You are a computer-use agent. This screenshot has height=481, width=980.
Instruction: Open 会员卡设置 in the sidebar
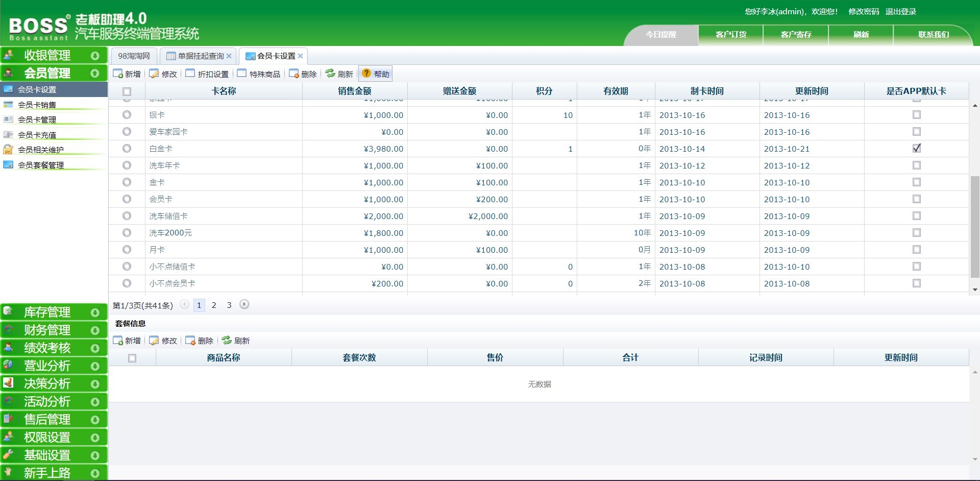pyautogui.click(x=54, y=89)
